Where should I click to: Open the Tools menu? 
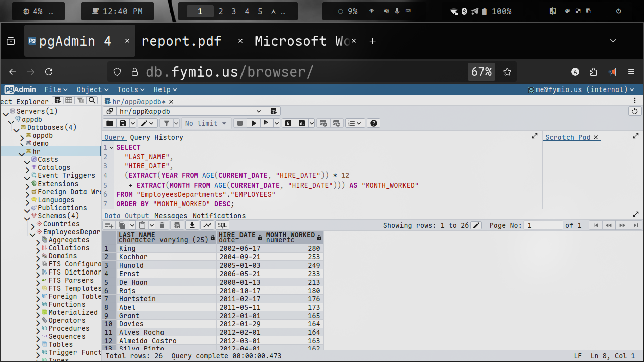click(131, 89)
